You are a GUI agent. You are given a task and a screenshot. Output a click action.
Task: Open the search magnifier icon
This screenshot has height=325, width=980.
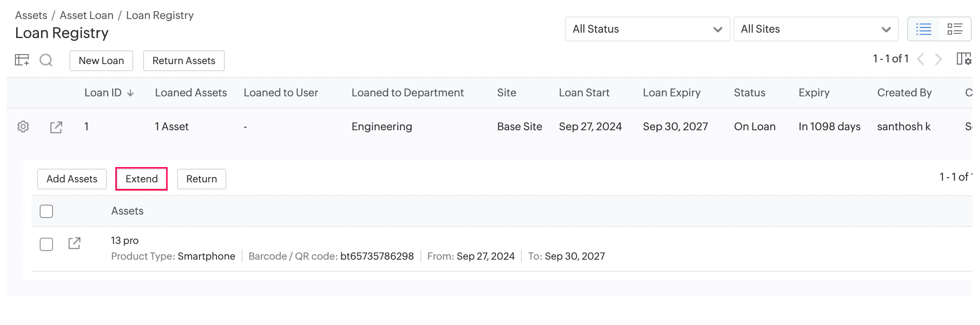pos(46,60)
